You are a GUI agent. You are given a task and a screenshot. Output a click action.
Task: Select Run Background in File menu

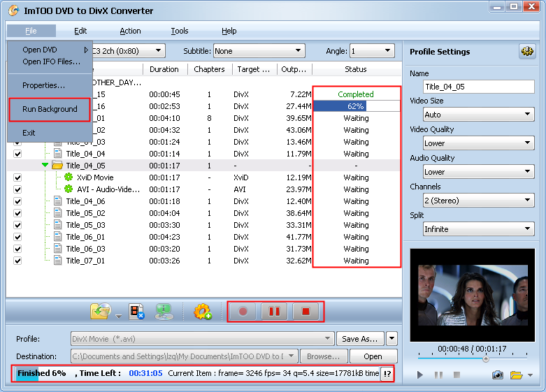coord(50,109)
